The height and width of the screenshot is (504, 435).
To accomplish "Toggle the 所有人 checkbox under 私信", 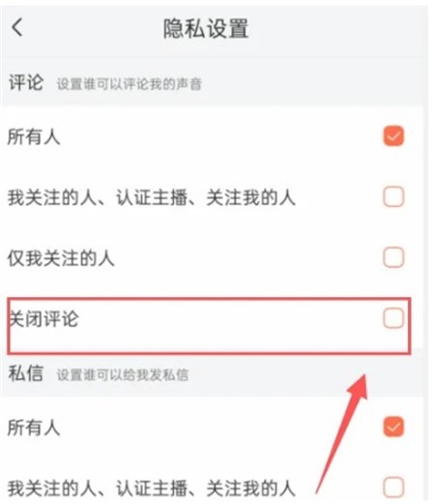I will [x=393, y=427].
